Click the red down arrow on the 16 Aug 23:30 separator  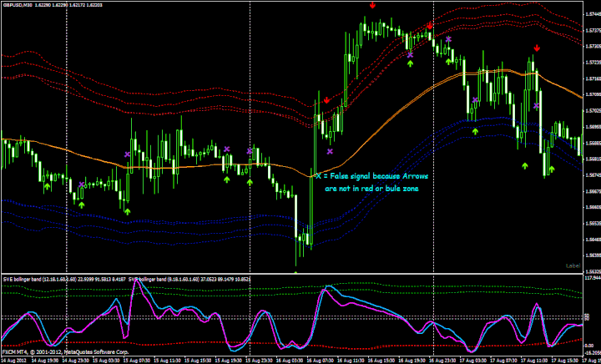pos(430,26)
